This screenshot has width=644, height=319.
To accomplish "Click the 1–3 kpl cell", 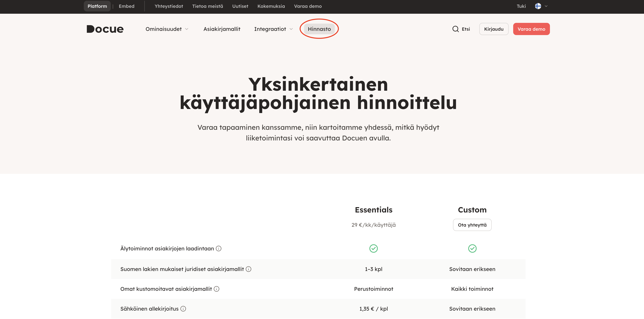I will pyautogui.click(x=373, y=269).
